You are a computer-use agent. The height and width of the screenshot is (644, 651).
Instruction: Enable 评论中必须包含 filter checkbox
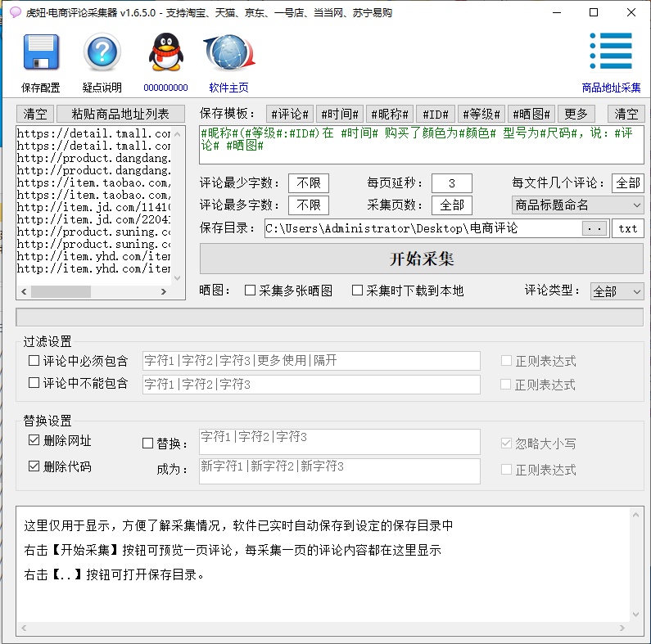pyautogui.click(x=34, y=360)
